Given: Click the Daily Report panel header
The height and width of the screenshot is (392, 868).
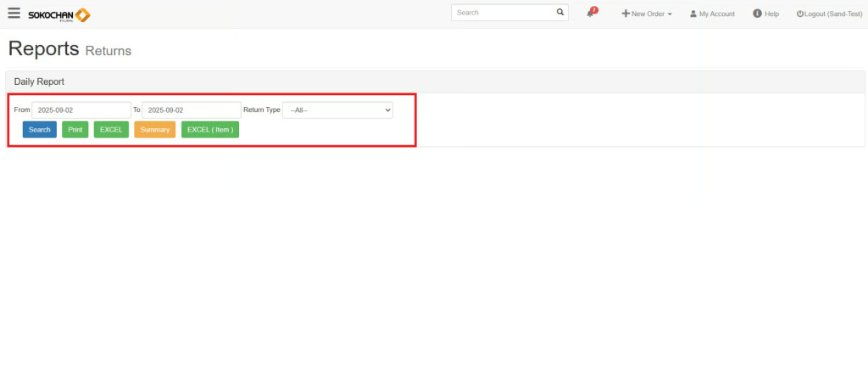Looking at the screenshot, I should pos(39,81).
